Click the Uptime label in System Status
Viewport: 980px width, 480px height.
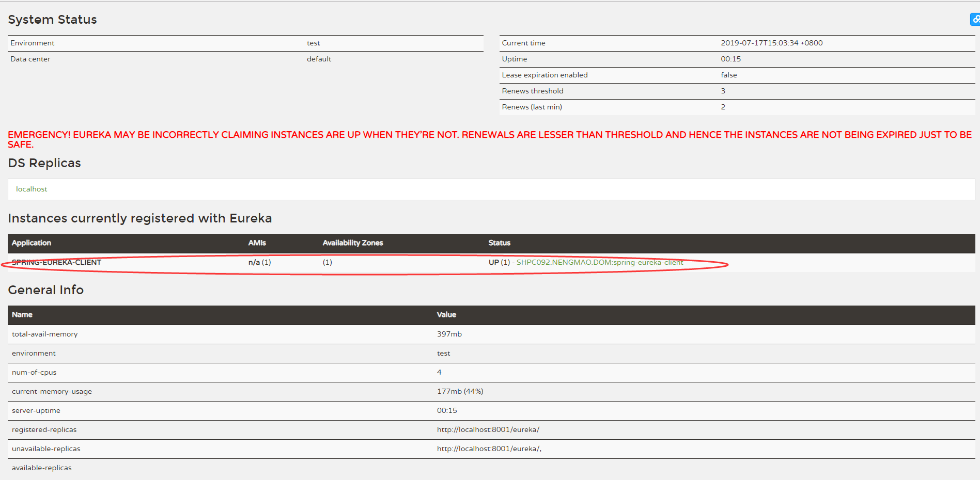click(514, 59)
